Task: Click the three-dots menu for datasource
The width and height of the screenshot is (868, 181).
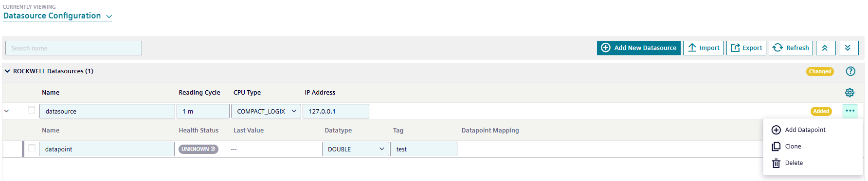Action: coord(850,111)
